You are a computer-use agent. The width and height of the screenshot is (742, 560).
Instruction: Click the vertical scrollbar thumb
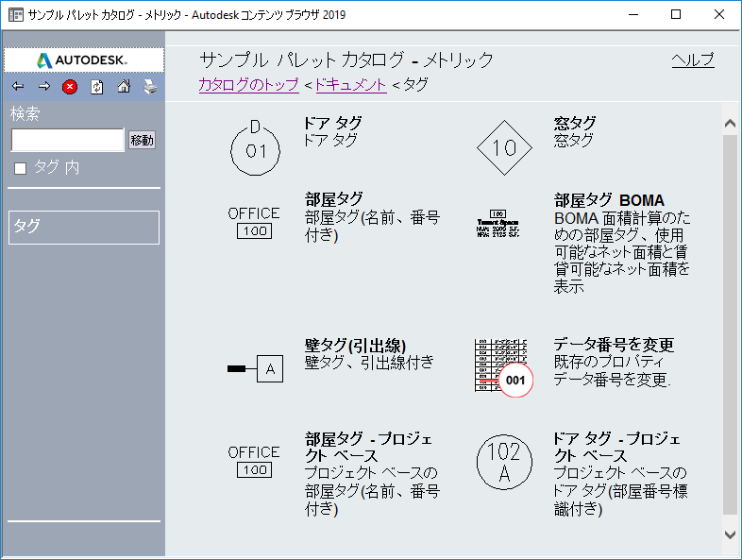[730, 324]
